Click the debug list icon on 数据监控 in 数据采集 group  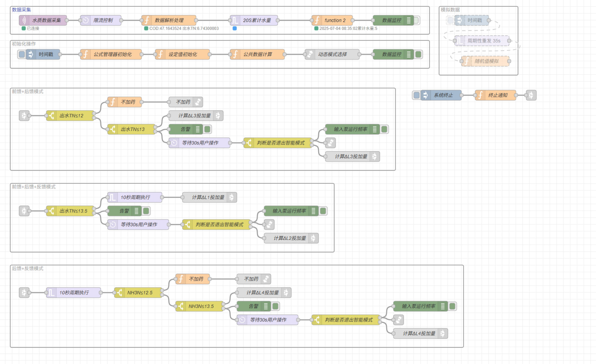[409, 20]
